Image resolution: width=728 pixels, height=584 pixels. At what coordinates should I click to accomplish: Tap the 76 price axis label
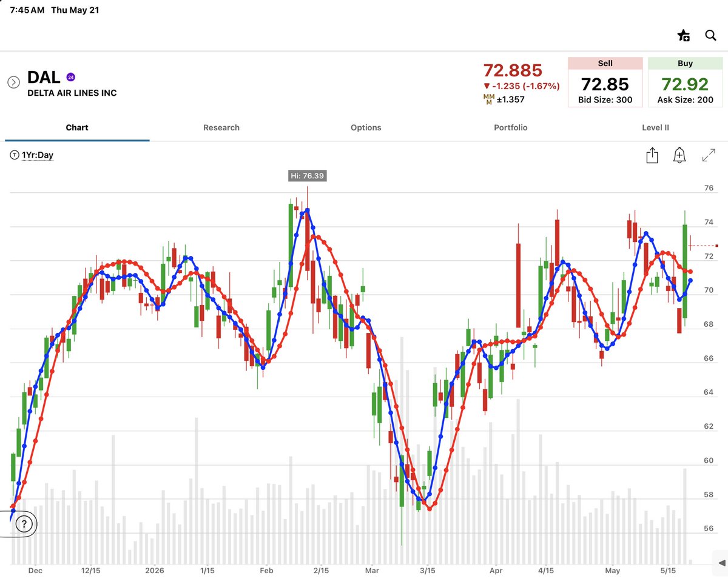708,189
